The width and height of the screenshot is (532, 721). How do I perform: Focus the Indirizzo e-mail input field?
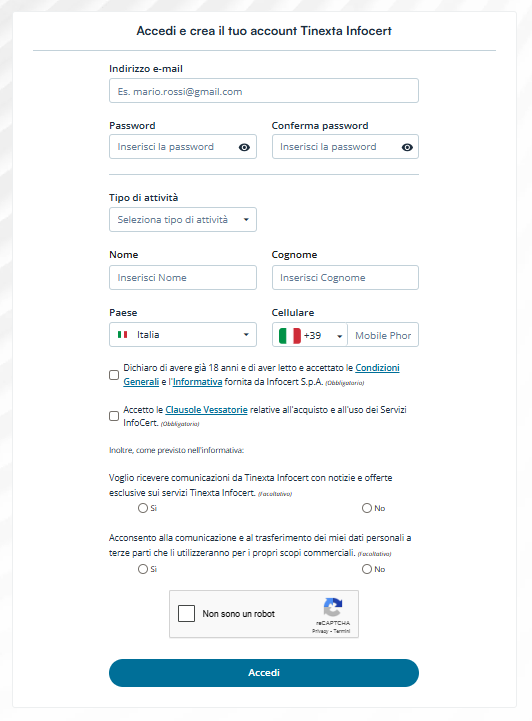coord(264,91)
